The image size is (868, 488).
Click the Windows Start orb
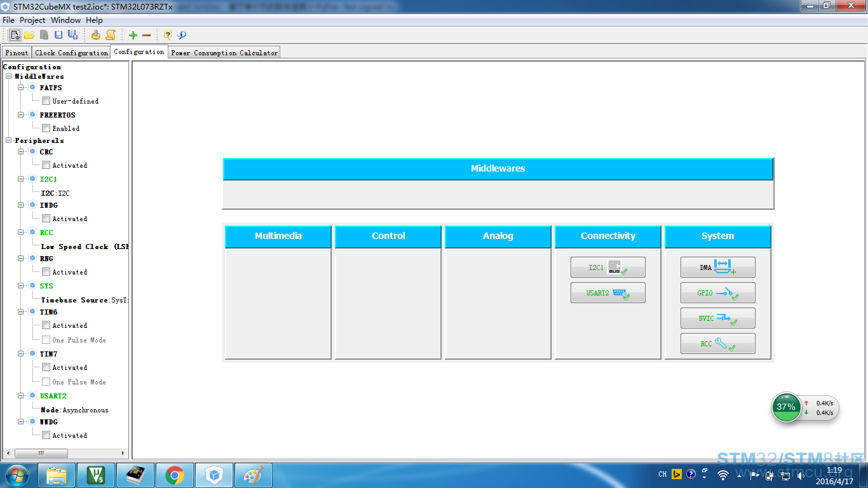coord(17,475)
